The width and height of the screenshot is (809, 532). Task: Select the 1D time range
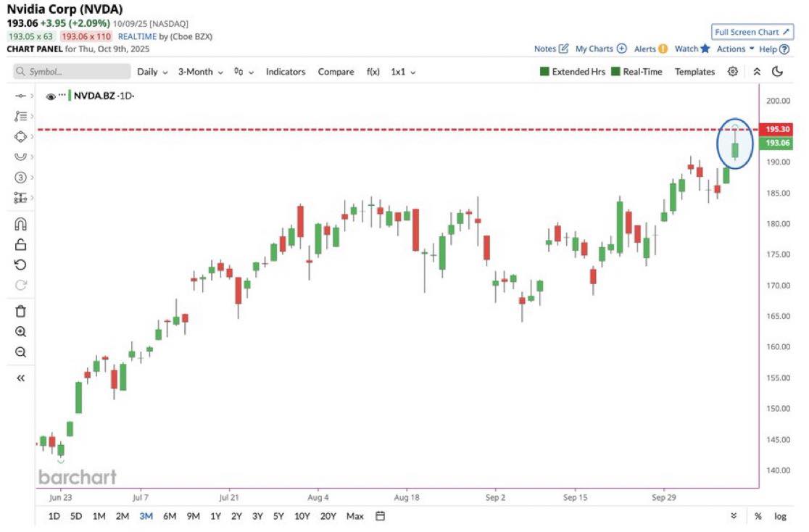(54, 516)
